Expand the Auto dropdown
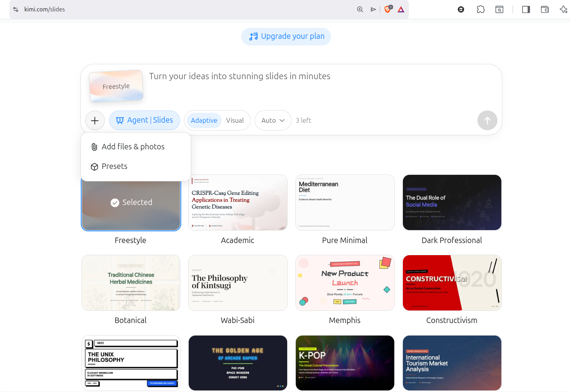Viewport: 570px width, 392px height. [x=273, y=120]
